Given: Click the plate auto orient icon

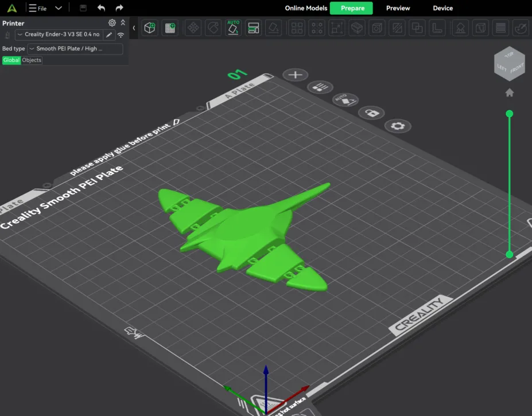Looking at the screenshot, I should [345, 100].
